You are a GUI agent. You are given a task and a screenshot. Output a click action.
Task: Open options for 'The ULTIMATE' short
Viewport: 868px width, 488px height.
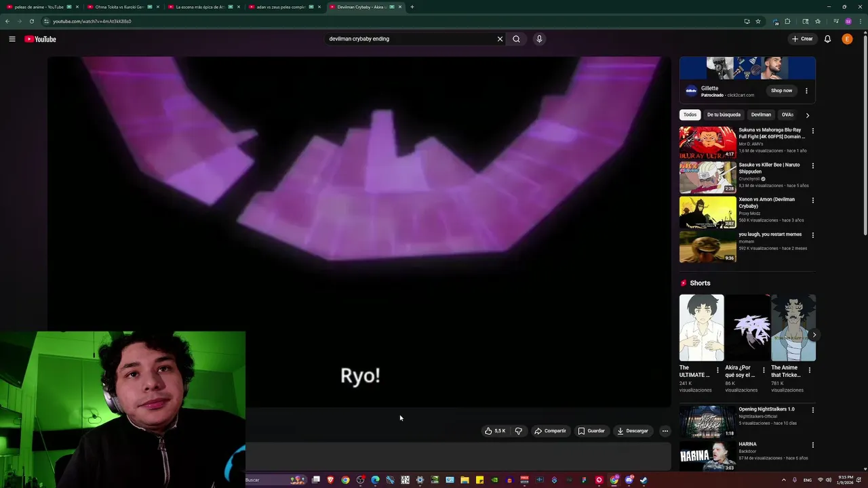[x=717, y=370]
